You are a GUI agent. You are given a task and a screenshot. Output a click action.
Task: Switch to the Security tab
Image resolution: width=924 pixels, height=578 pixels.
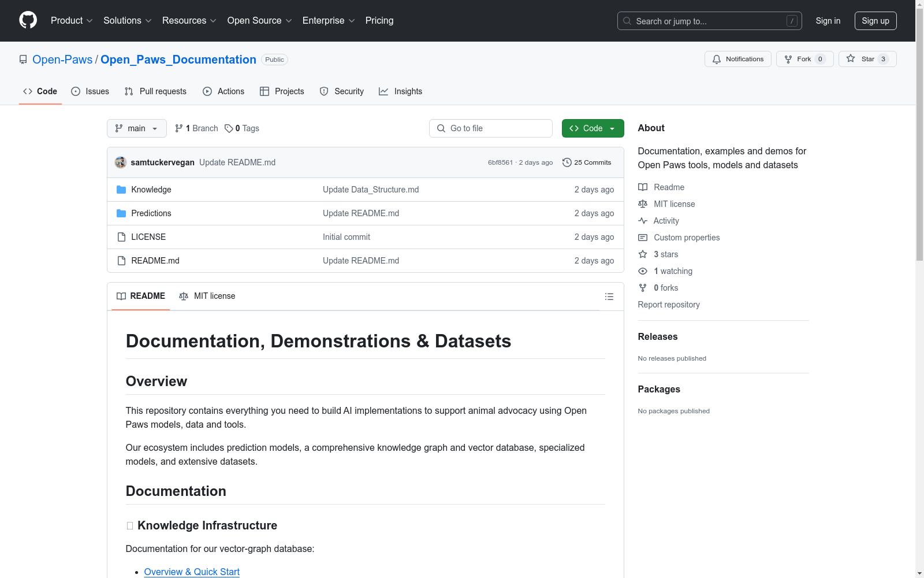(x=342, y=91)
